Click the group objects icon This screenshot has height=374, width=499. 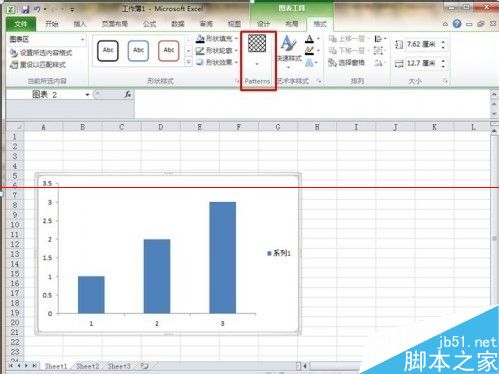pyautogui.click(x=378, y=51)
